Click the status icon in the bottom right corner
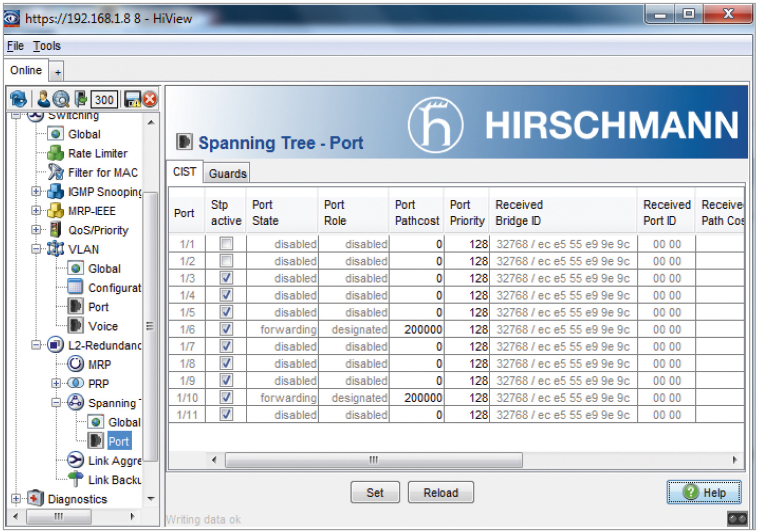The height and width of the screenshot is (532, 758). (x=737, y=518)
